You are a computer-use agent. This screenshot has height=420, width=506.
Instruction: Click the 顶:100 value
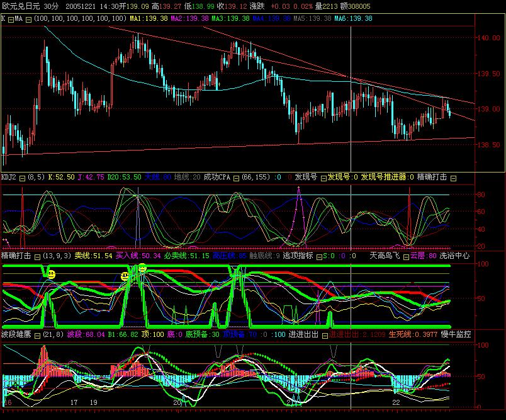(x=153, y=334)
